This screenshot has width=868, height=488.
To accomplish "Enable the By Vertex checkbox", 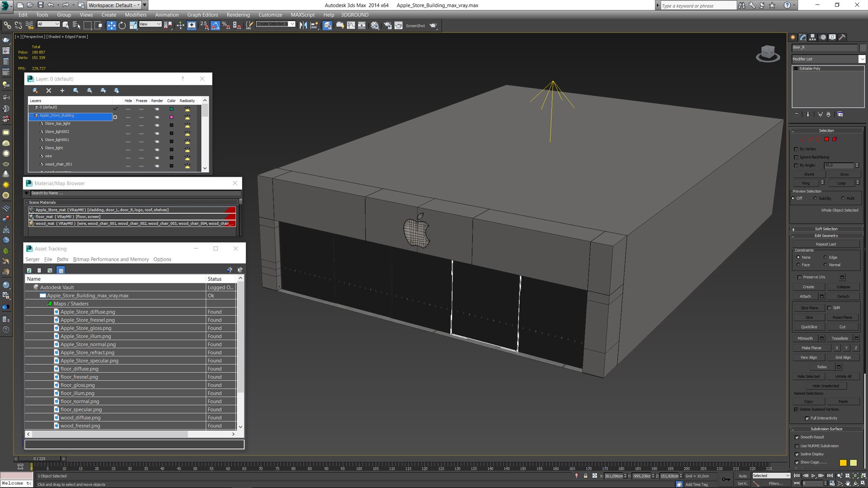I will tap(796, 149).
